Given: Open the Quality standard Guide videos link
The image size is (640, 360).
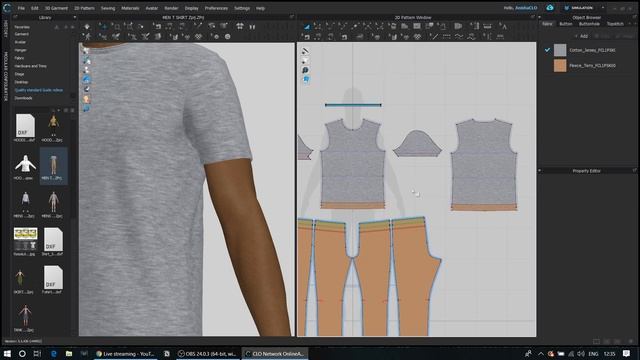Looking at the screenshot, I should 39,90.
